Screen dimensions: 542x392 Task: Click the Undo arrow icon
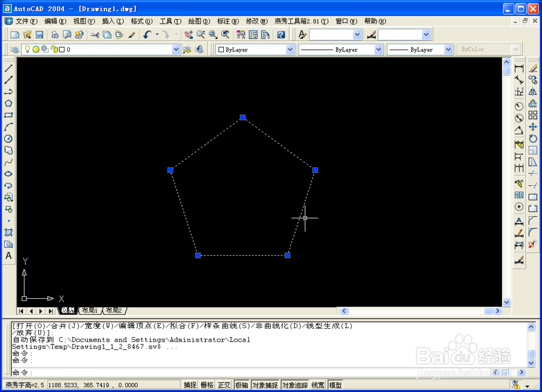click(147, 35)
